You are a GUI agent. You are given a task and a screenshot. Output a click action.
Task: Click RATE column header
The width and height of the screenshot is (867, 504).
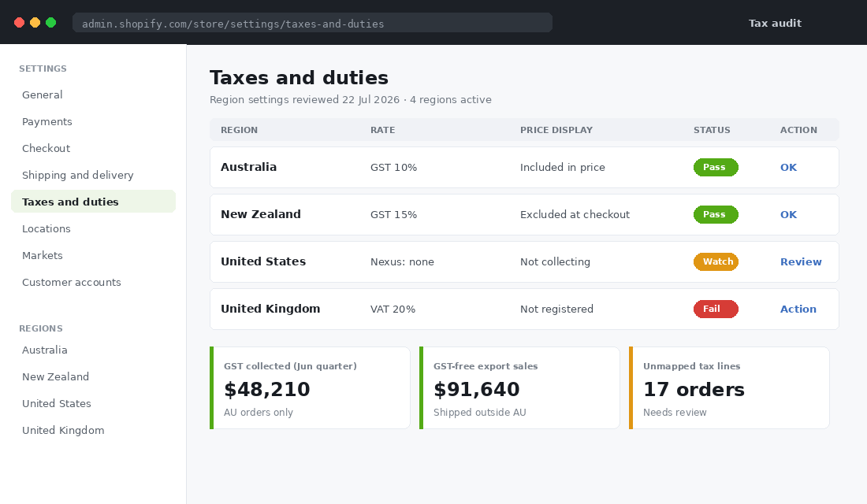(x=382, y=130)
